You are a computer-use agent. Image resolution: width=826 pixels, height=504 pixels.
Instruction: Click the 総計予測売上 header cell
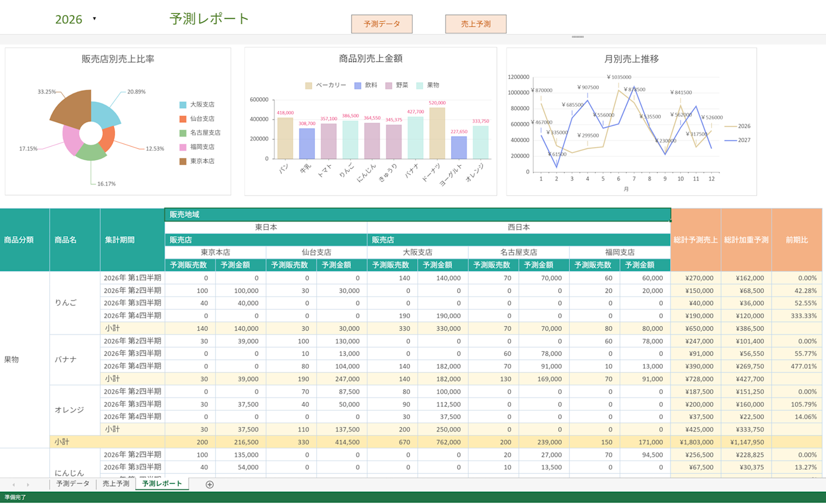696,240
